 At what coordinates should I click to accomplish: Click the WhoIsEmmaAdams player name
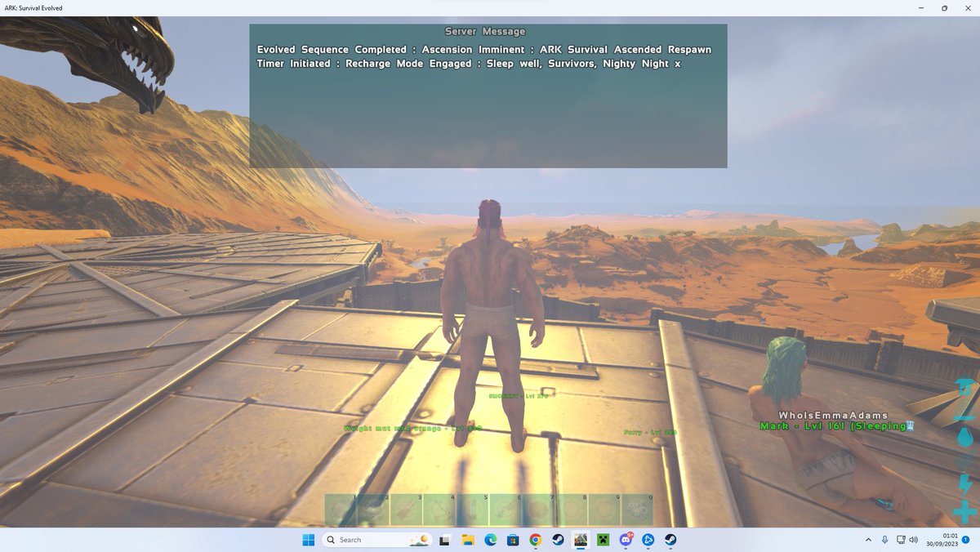pos(833,416)
